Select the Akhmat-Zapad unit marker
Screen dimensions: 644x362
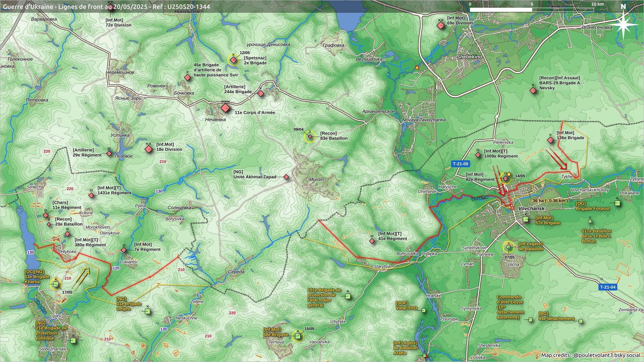[x=286, y=177]
